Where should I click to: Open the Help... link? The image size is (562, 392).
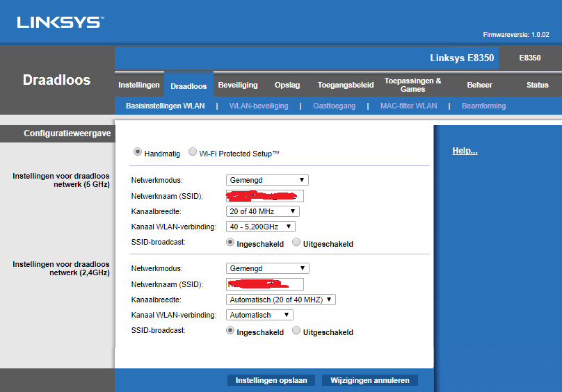(465, 151)
